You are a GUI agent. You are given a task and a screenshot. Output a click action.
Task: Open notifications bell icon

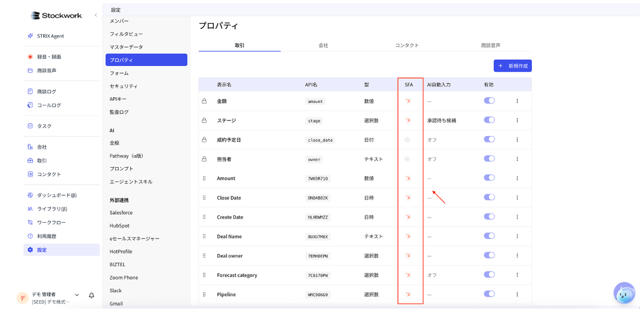91,296
